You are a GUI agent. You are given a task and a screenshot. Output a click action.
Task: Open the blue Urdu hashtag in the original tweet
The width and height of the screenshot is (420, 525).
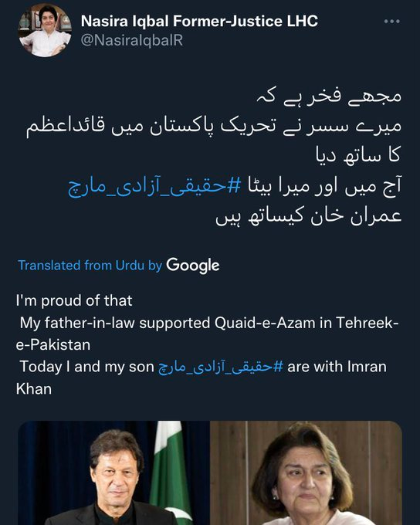154,187
